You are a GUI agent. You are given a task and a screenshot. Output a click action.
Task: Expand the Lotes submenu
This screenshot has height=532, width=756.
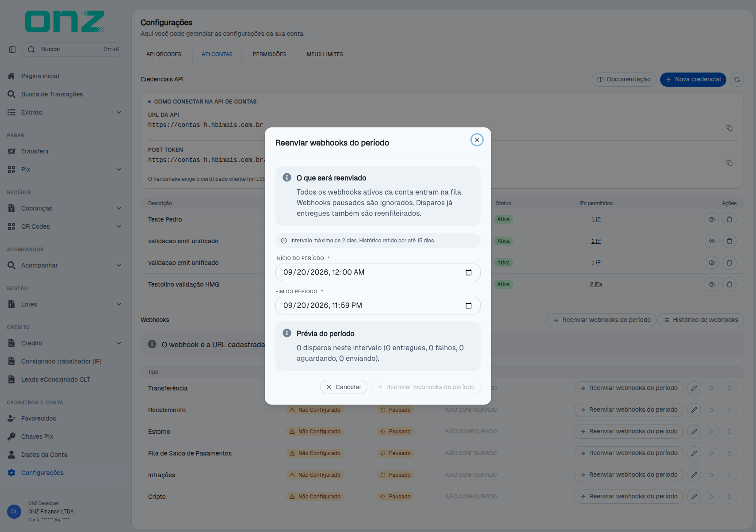[65, 304]
